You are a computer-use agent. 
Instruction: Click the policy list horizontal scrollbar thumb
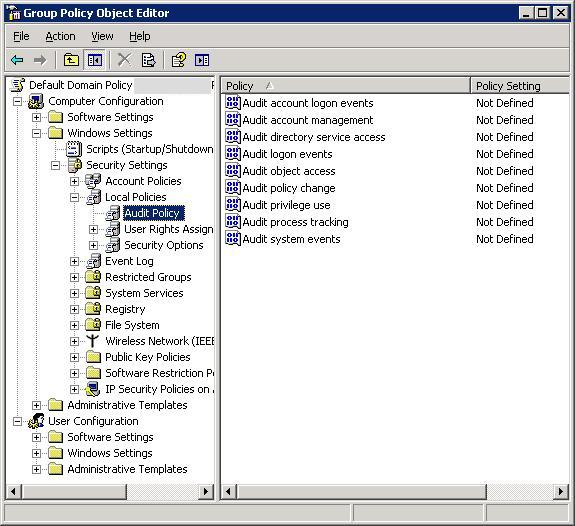click(x=362, y=492)
